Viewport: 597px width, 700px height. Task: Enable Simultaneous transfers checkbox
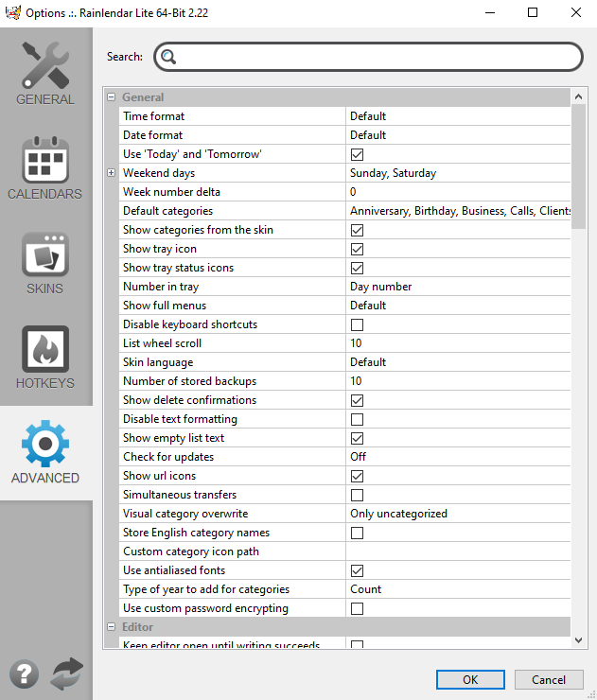click(x=358, y=495)
